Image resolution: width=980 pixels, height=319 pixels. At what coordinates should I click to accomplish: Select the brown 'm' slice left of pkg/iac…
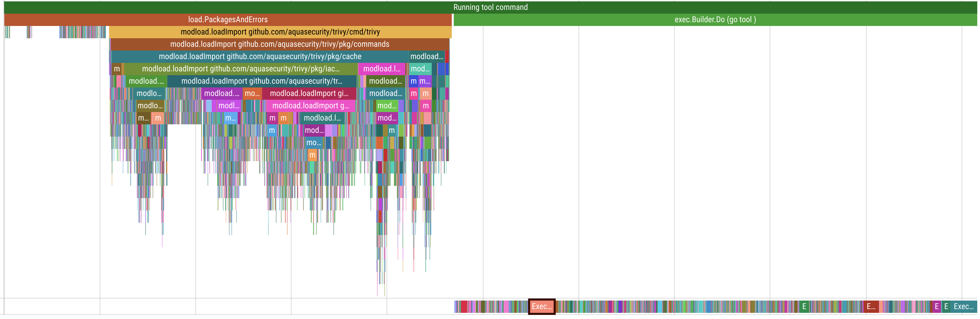117,69
